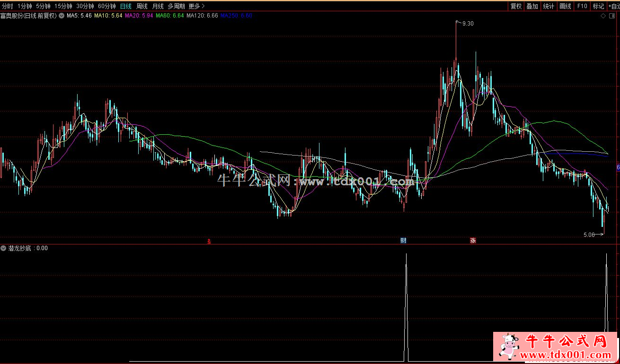Click the MA120: 6.66 label
620x364 pixels.
click(202, 16)
